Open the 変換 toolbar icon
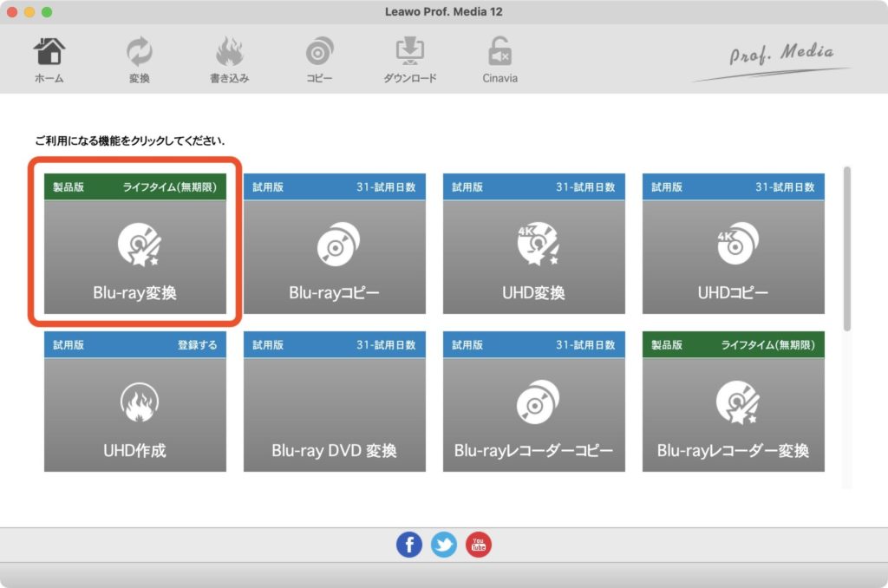The image size is (888, 588). pos(139,52)
